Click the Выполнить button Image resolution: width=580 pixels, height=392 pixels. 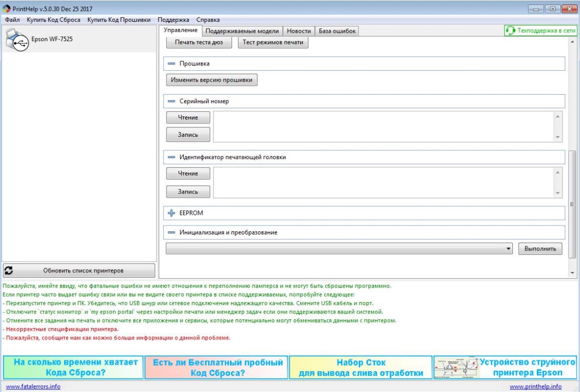[540, 249]
